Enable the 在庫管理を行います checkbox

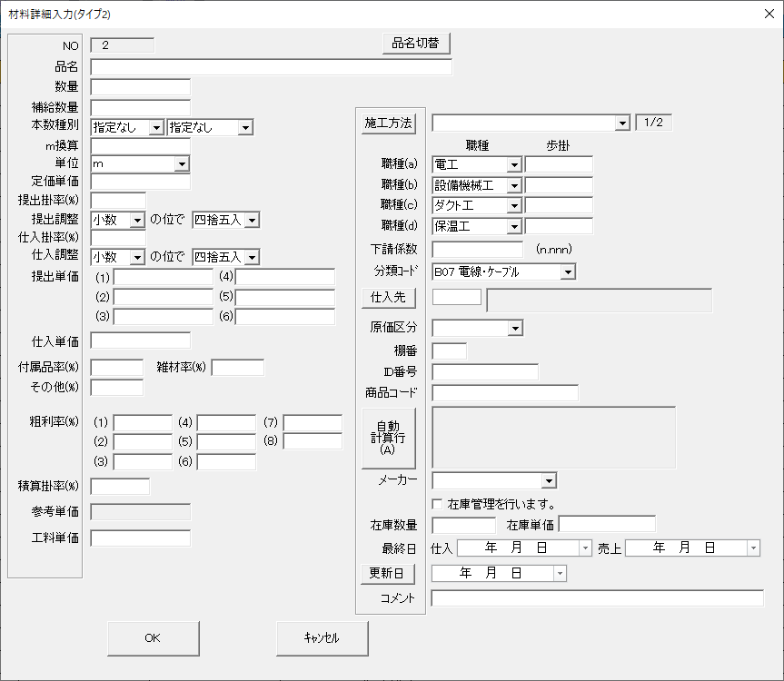tap(438, 504)
